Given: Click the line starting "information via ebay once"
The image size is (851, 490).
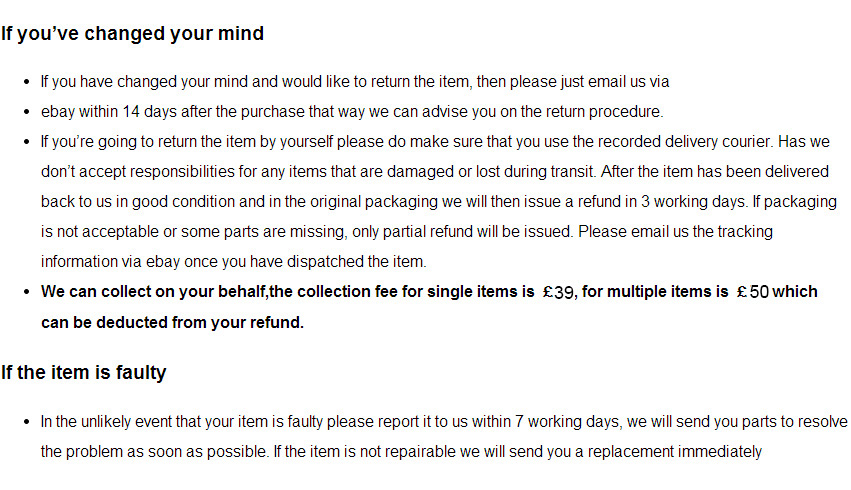Looking at the screenshot, I should [233, 262].
